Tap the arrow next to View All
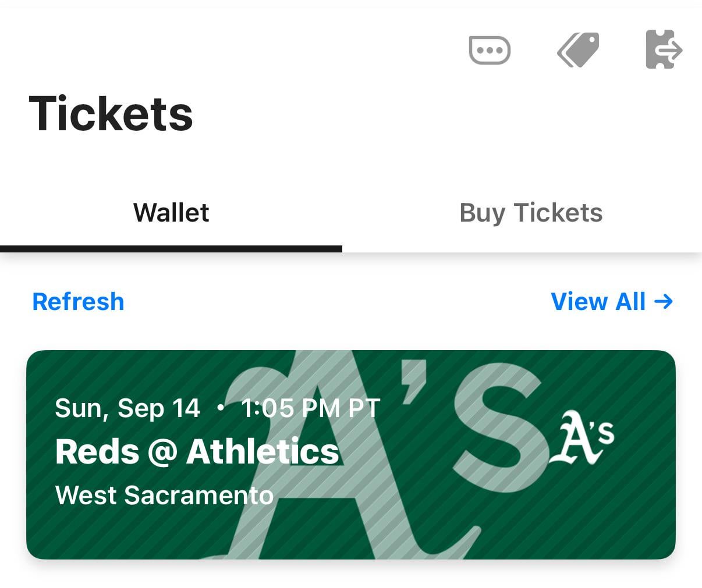This screenshot has width=702, height=588. tap(665, 301)
